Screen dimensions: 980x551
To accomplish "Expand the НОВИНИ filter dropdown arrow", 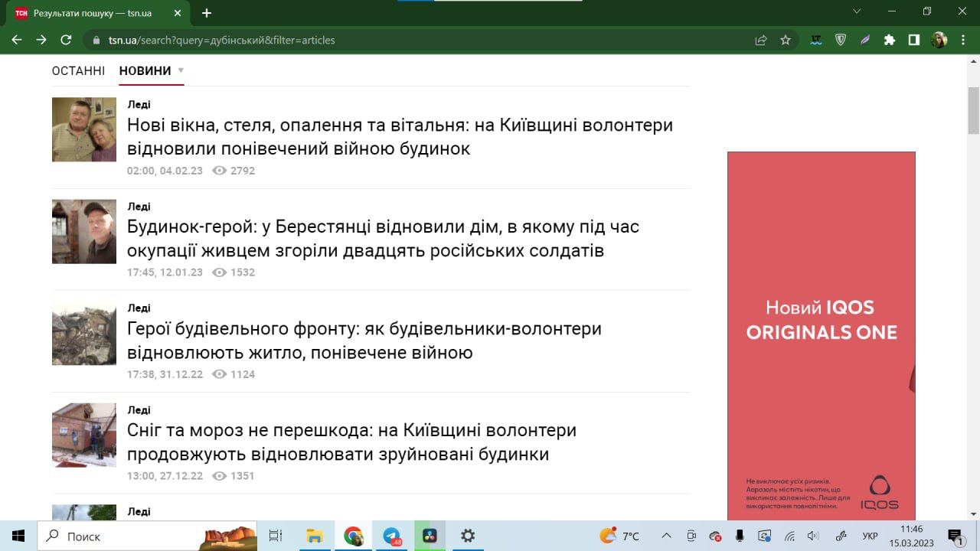I will click(x=181, y=70).
